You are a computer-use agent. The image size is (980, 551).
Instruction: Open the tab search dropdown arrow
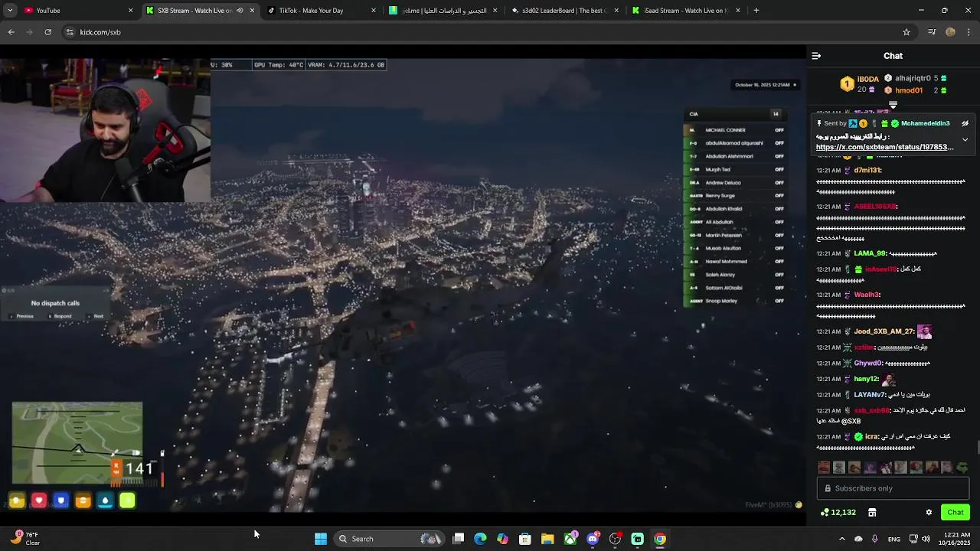click(9, 10)
